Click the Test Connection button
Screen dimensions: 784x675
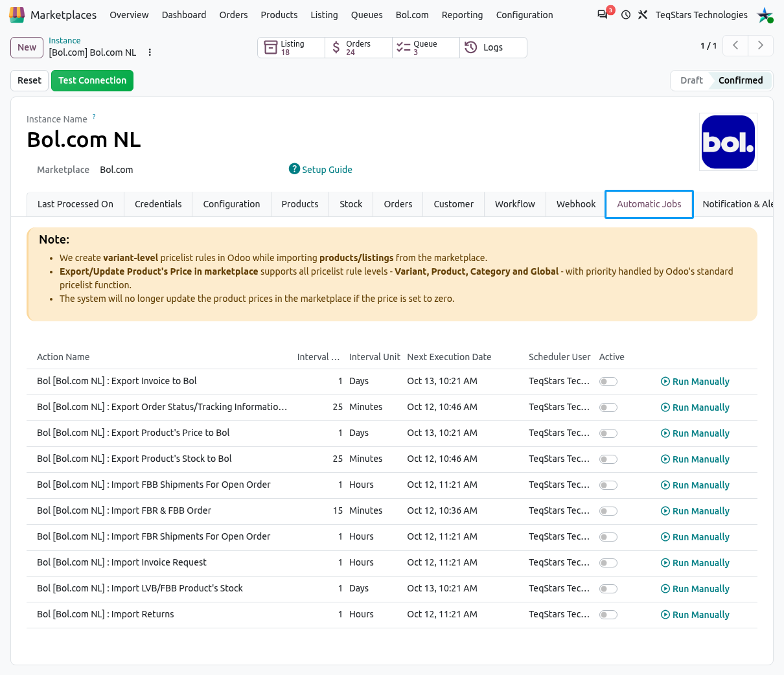92,80
